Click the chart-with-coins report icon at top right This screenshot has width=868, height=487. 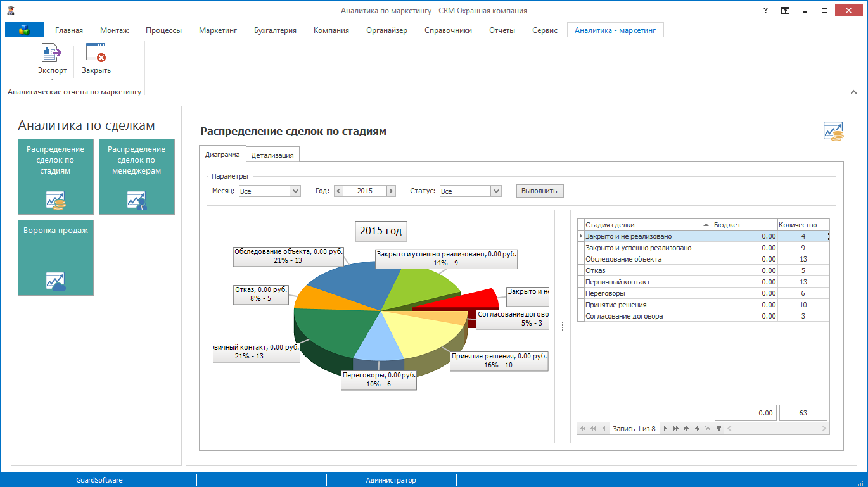[x=833, y=131]
